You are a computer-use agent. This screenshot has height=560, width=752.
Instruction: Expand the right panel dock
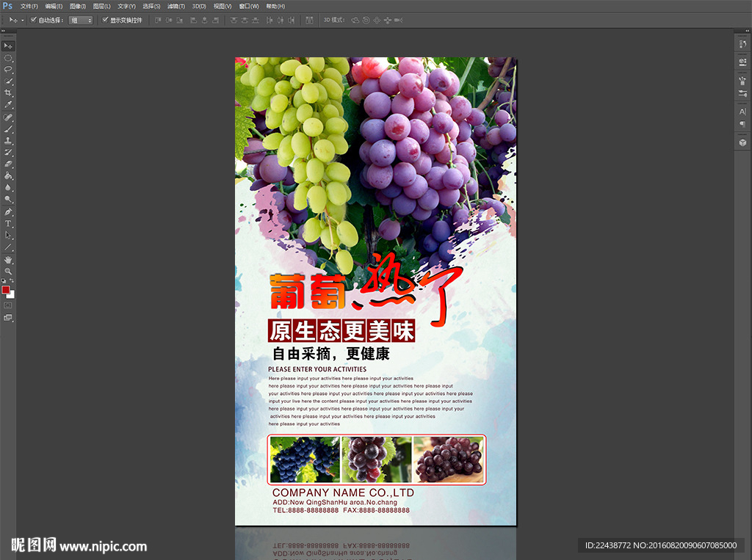[x=747, y=31]
